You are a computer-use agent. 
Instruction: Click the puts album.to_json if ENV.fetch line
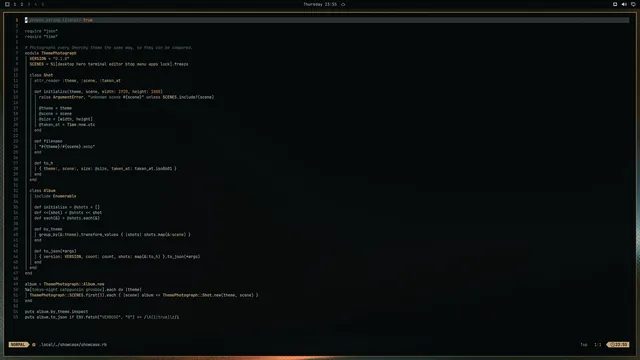click(x=102, y=317)
